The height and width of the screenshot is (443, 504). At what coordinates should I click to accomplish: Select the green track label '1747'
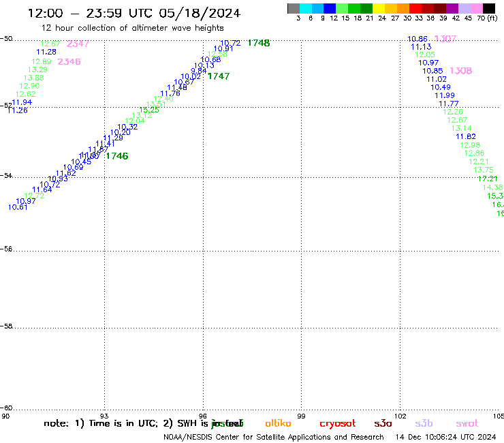click(x=219, y=76)
